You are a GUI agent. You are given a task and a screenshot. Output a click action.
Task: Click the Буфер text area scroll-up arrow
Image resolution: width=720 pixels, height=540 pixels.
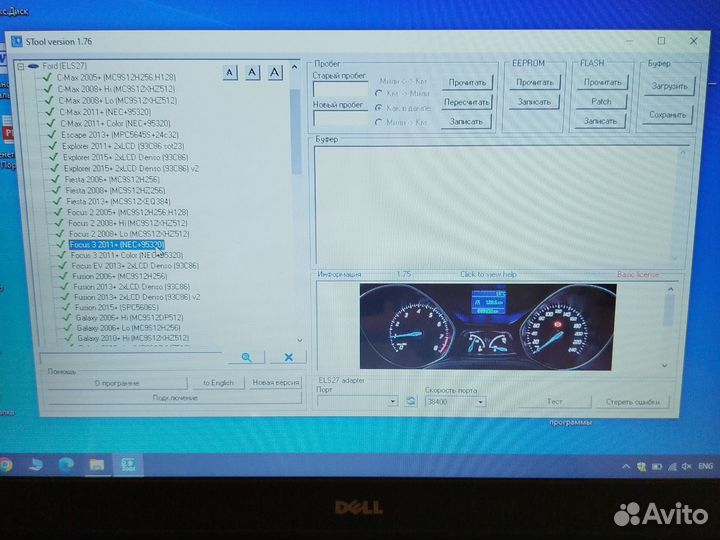pos(683,152)
